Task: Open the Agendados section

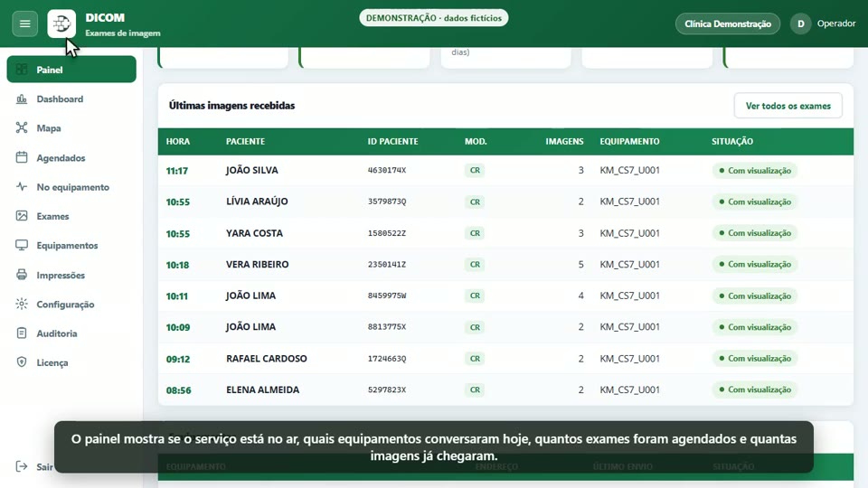Action: (71, 157)
